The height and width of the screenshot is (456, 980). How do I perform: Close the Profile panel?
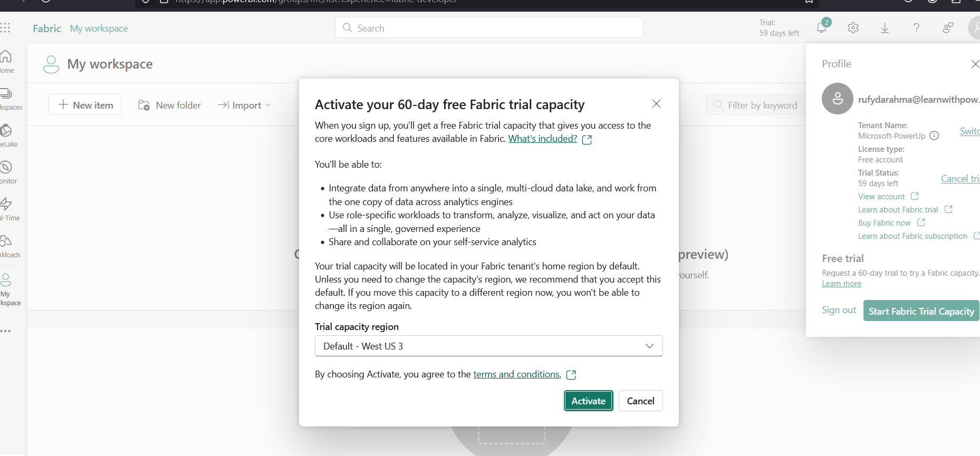[975, 64]
